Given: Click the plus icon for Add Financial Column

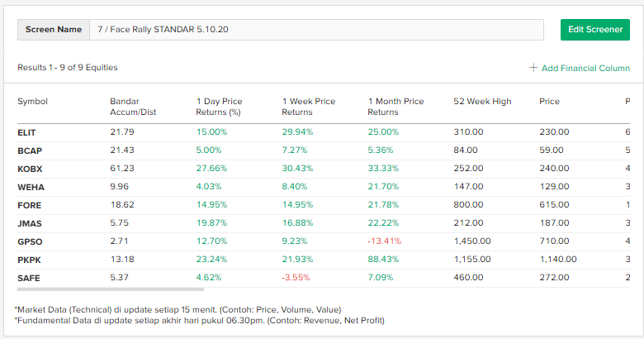Looking at the screenshot, I should (x=533, y=68).
